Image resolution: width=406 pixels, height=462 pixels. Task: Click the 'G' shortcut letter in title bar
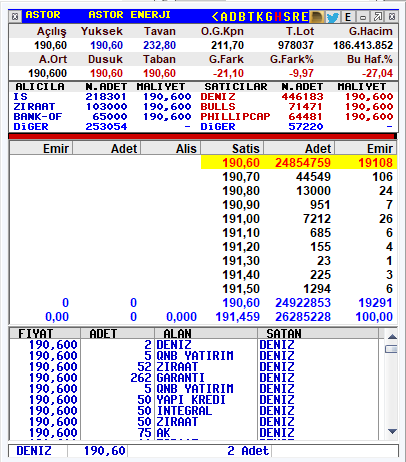pyautogui.click(x=269, y=16)
